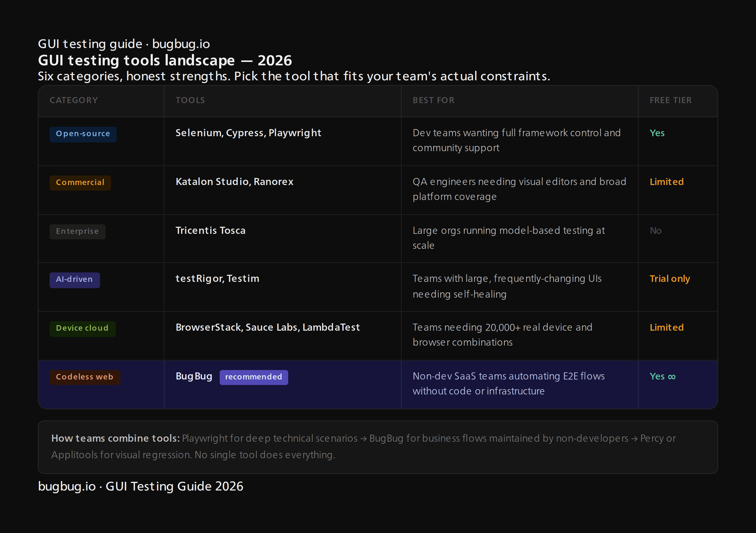Select the Tricentis Tosca entry
This screenshot has width=756, height=533.
211,230
